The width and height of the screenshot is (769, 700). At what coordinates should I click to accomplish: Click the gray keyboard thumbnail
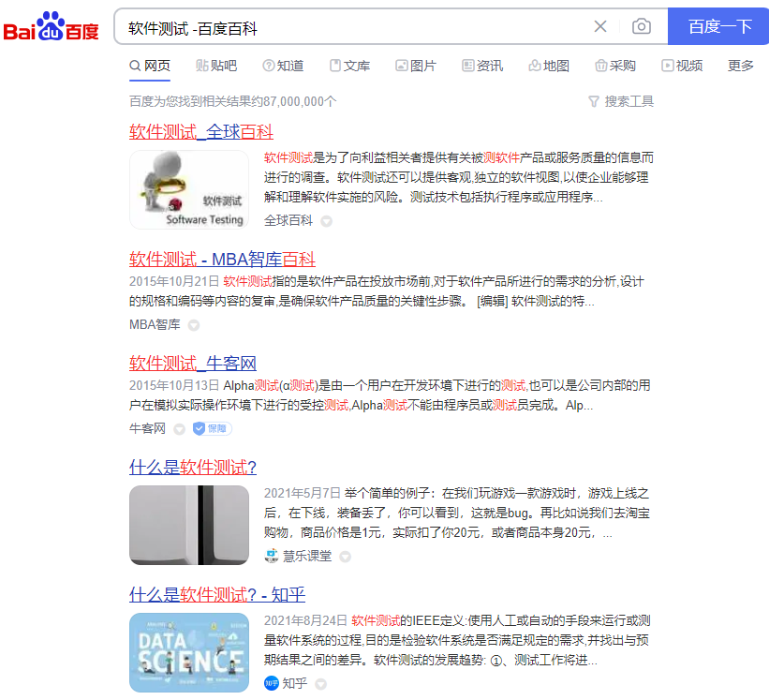point(189,525)
